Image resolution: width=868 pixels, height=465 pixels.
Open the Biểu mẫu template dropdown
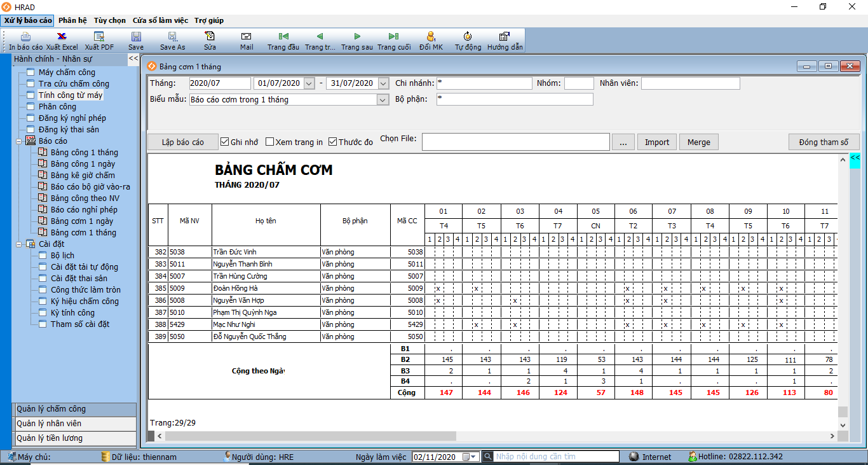coord(383,100)
